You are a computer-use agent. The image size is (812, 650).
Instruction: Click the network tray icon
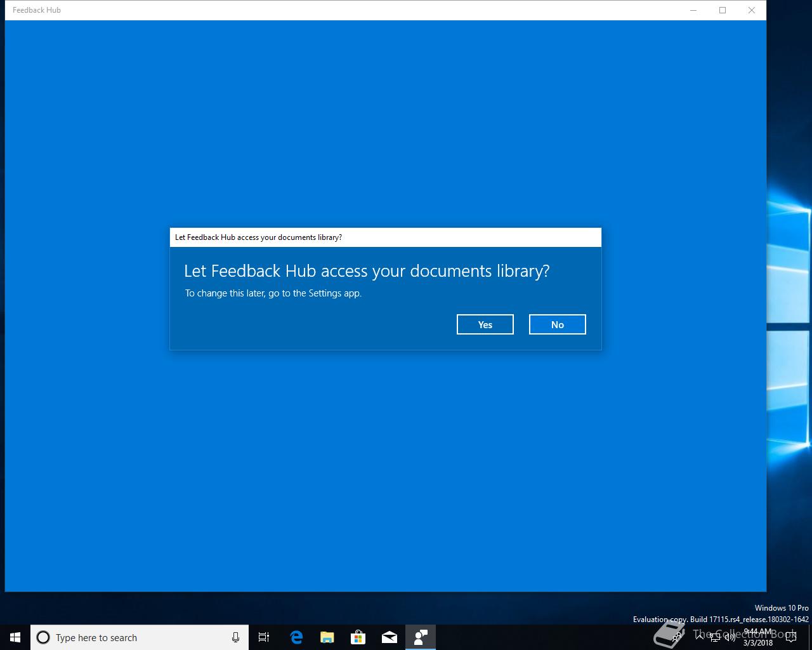tap(715, 637)
